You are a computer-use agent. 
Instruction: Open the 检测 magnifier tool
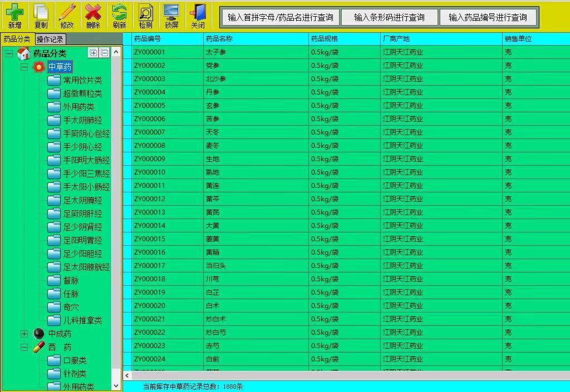click(x=145, y=16)
